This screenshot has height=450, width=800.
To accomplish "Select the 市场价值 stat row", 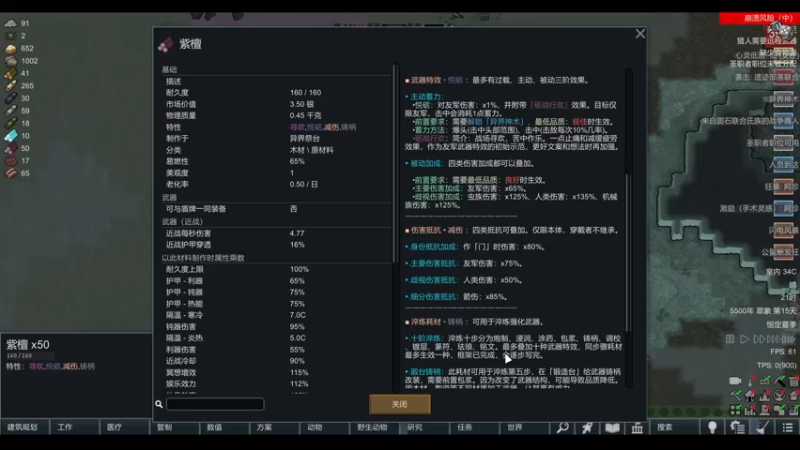I will (277, 104).
